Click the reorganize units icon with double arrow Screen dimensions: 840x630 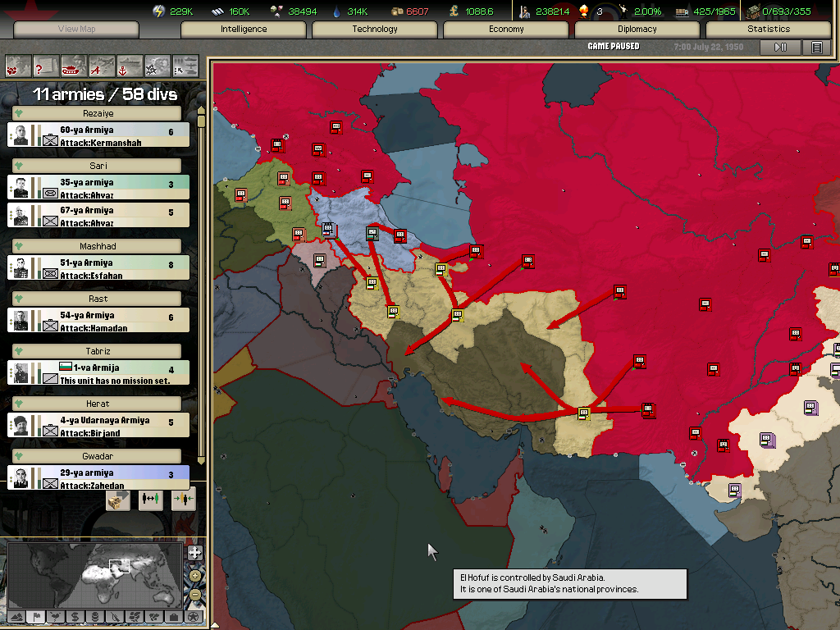tap(151, 498)
